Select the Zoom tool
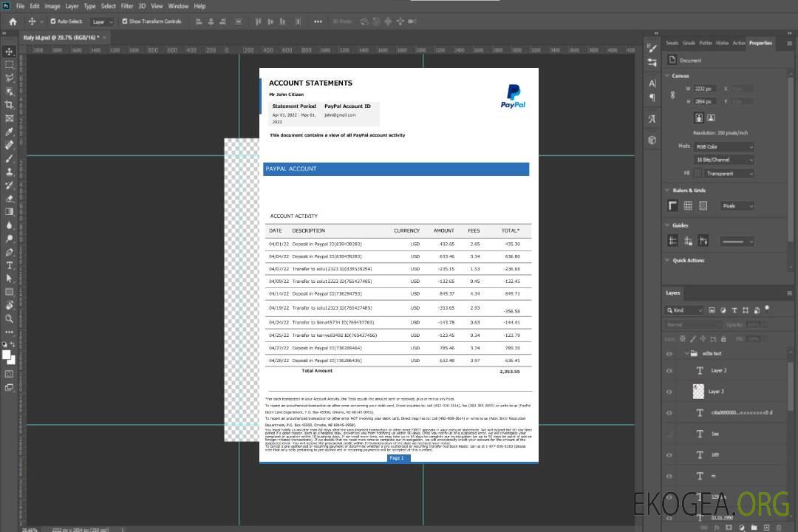 click(10, 318)
